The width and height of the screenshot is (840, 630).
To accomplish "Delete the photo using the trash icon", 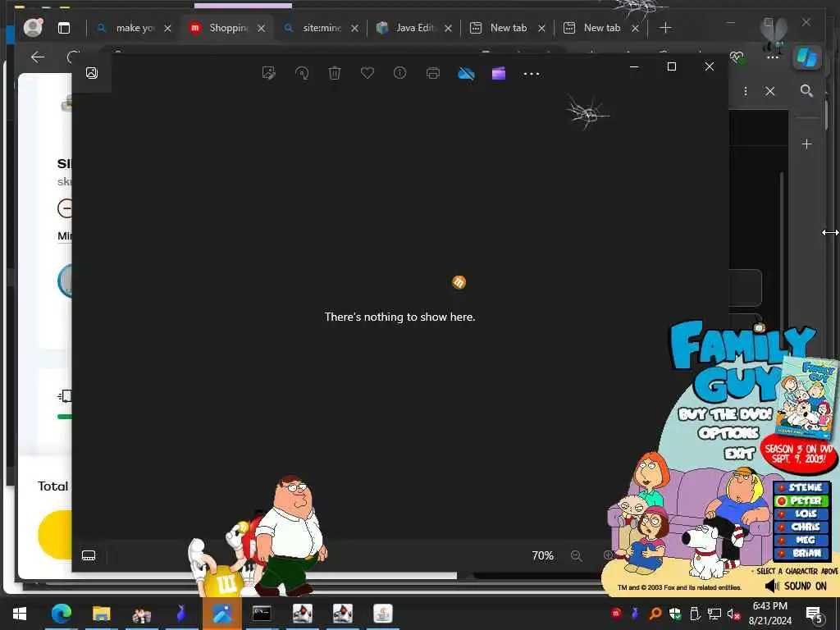I will pos(335,73).
